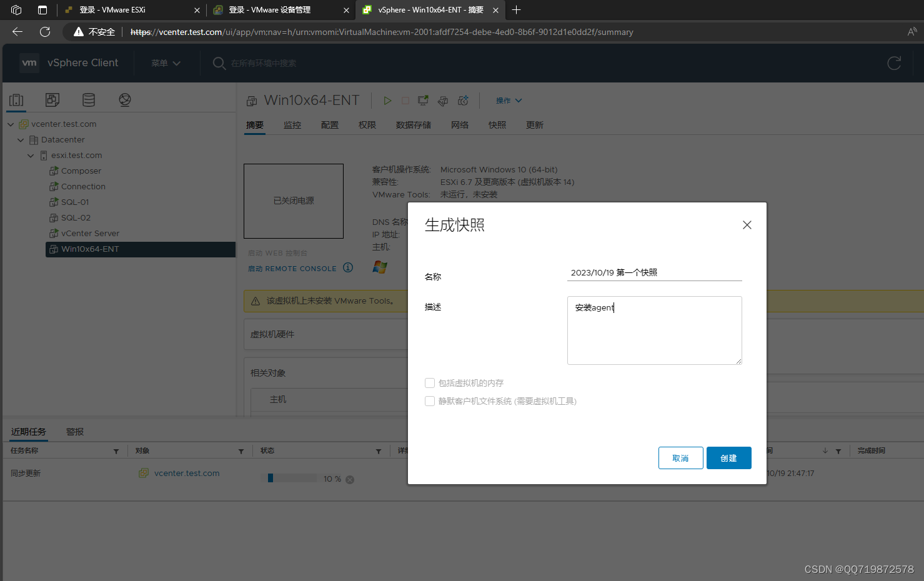Sort by the down arrow in the time column
Screen dimensions: 924x581
click(825, 451)
